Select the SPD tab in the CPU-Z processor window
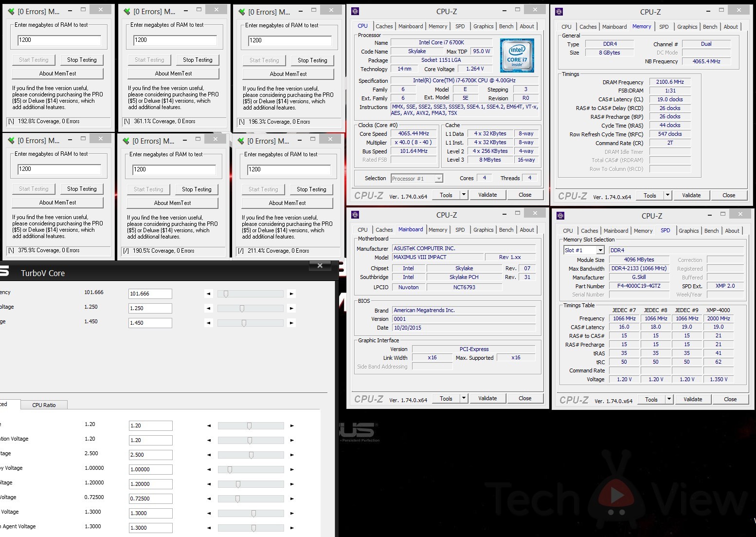 point(460,26)
